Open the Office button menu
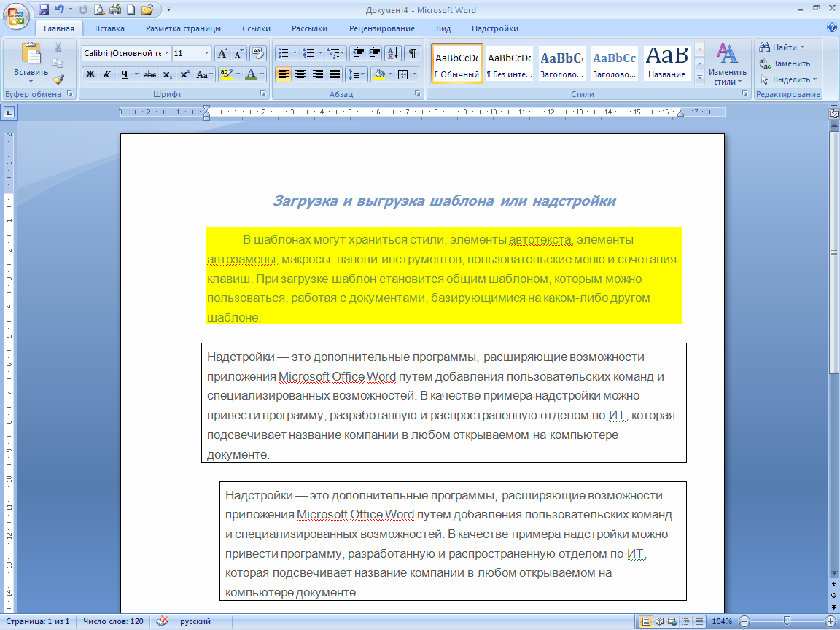This screenshot has height=630, width=840. click(x=16, y=15)
